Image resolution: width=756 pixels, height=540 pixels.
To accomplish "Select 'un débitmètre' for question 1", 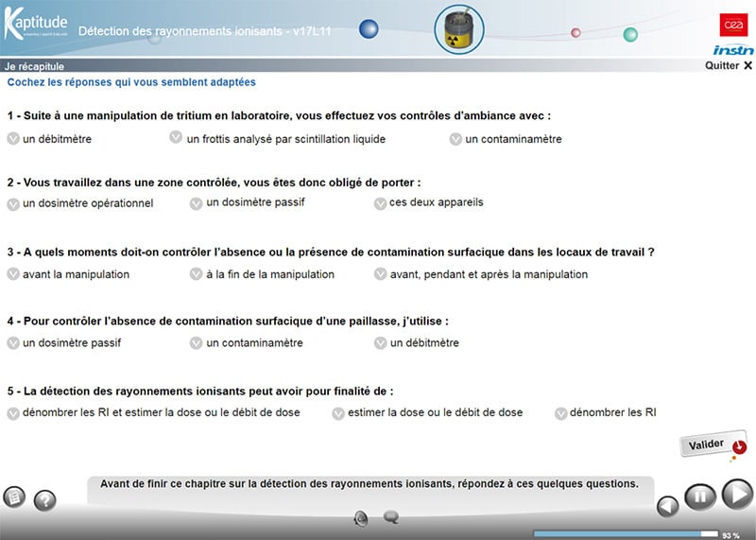I will pyautogui.click(x=13, y=138).
